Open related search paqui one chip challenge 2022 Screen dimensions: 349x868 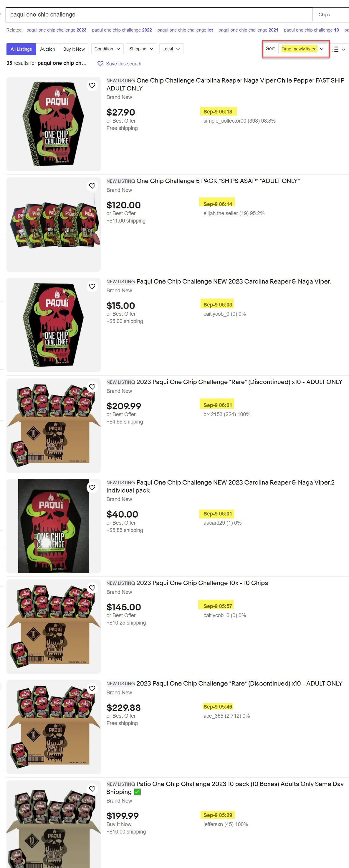(122, 30)
